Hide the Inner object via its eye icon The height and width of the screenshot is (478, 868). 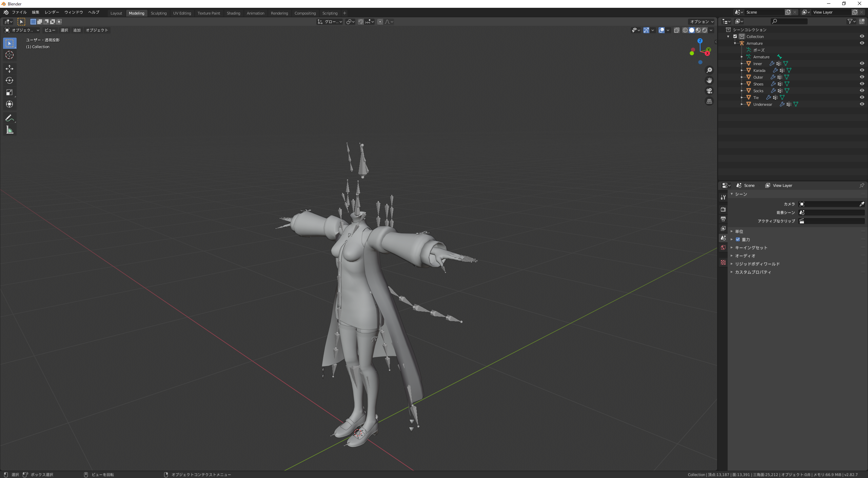point(862,63)
